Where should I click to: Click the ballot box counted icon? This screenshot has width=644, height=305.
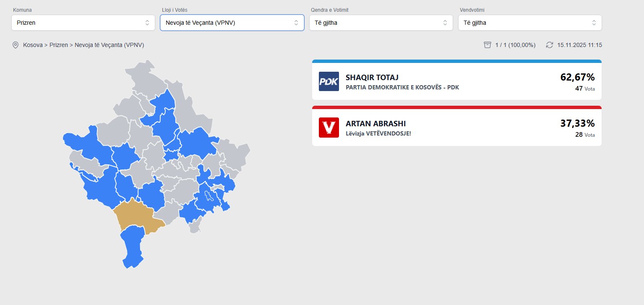pyautogui.click(x=487, y=45)
